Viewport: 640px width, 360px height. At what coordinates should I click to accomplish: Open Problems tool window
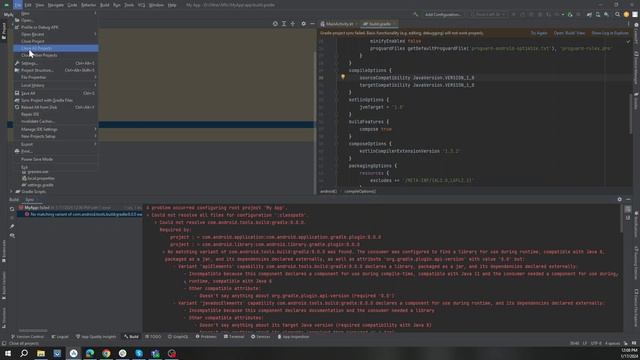pyautogui.click(x=206, y=337)
